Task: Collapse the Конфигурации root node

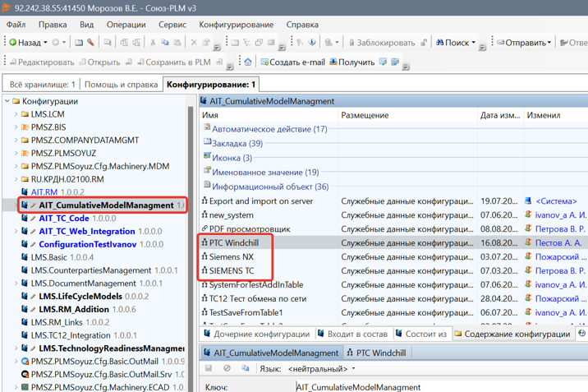Action: tap(7, 101)
